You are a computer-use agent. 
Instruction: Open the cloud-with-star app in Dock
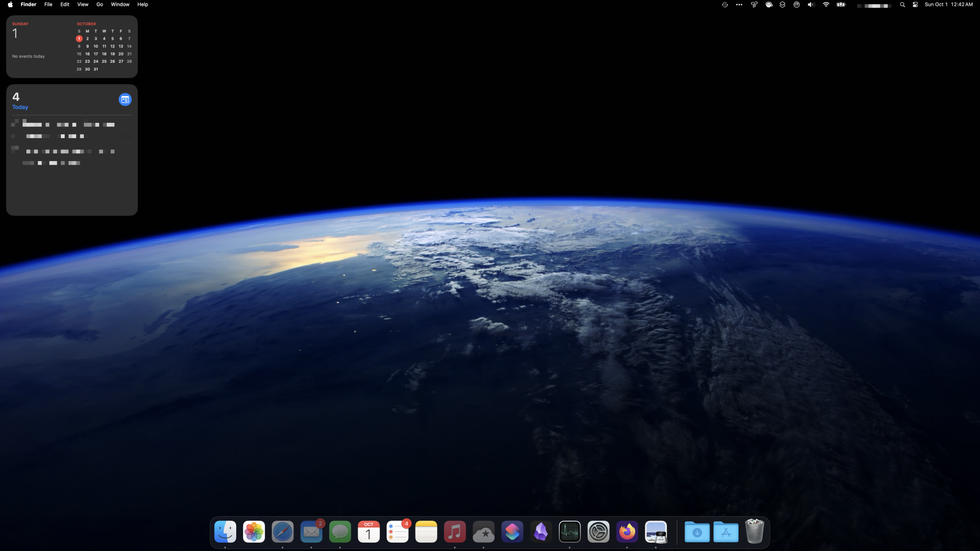coord(484,531)
